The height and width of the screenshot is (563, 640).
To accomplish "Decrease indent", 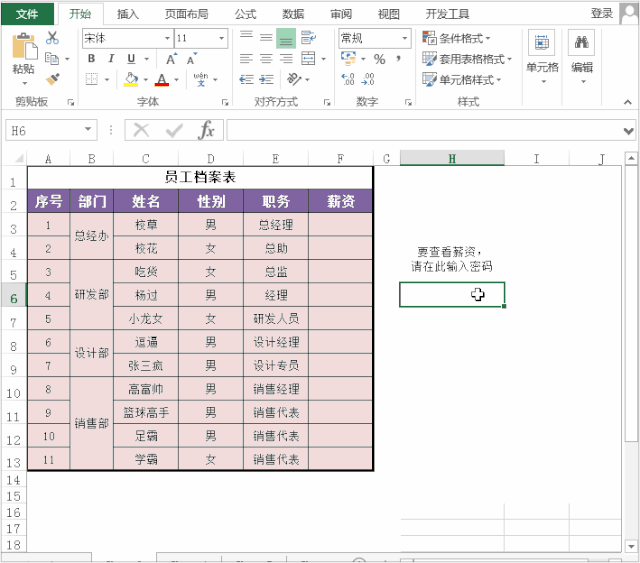I will point(246,79).
